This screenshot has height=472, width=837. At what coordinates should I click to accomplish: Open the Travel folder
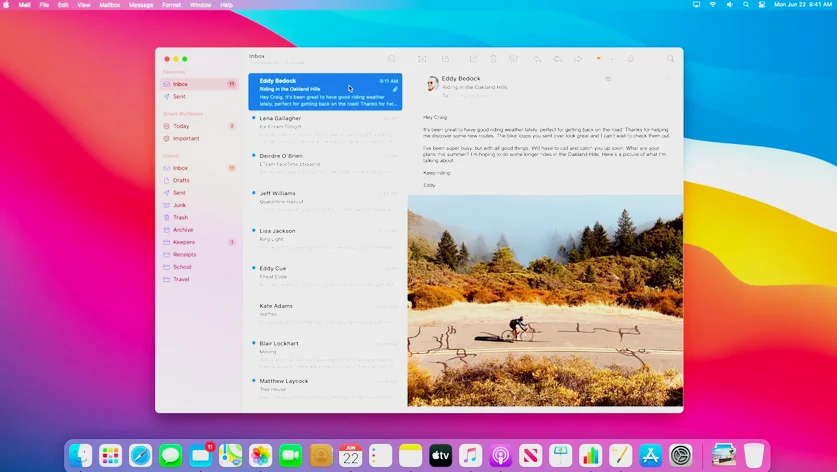pyautogui.click(x=199, y=279)
